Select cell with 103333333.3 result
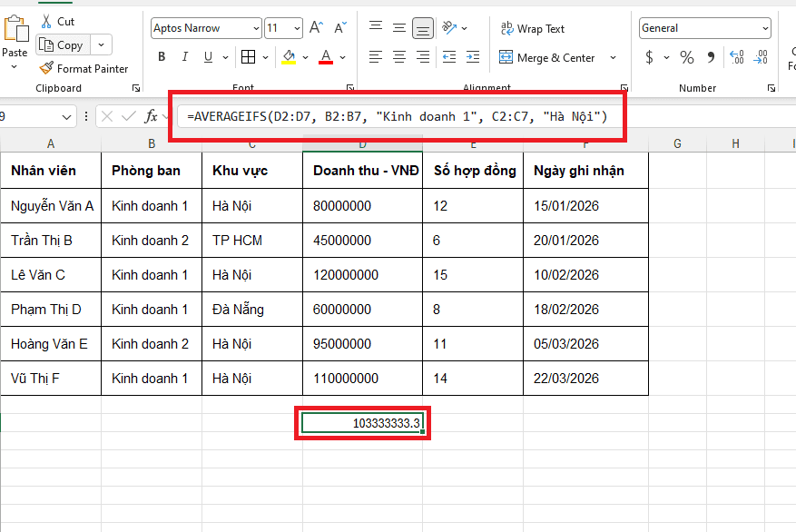Screen dimensions: 796x532 [362, 423]
